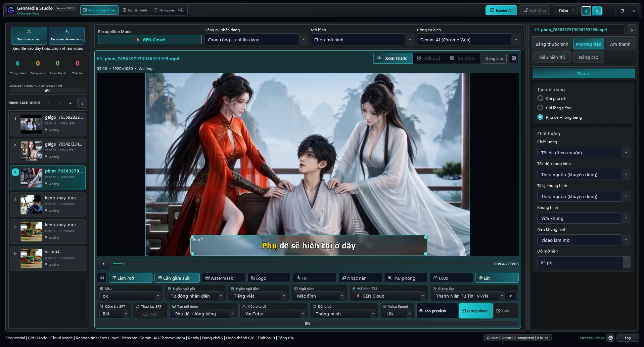644x347 pixels.
Task: Open Tài nguyên_Mẫu tab
Action: click(x=169, y=10)
